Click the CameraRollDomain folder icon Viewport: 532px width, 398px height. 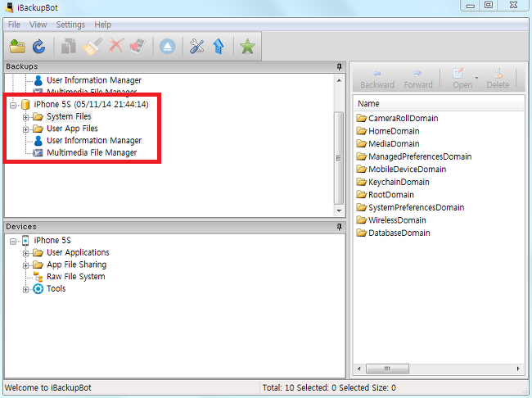(x=362, y=118)
